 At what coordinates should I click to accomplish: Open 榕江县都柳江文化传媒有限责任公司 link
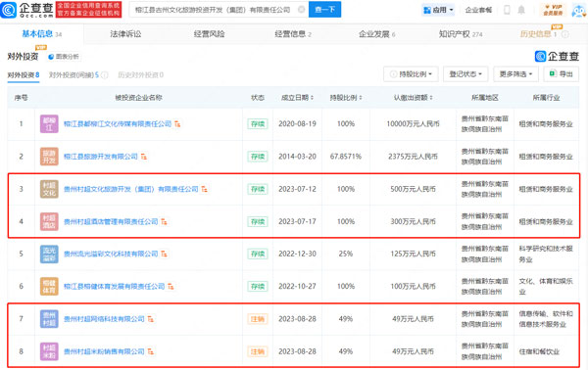click(x=118, y=124)
